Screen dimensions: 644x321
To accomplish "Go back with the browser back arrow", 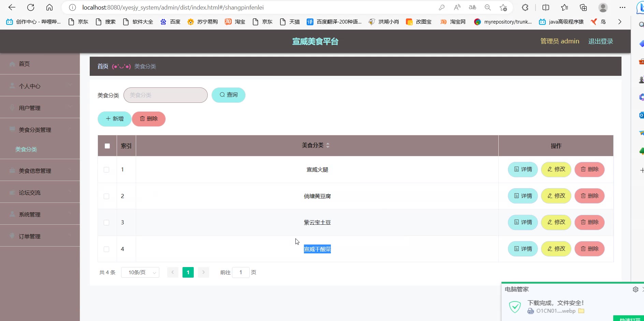I will [12, 7].
